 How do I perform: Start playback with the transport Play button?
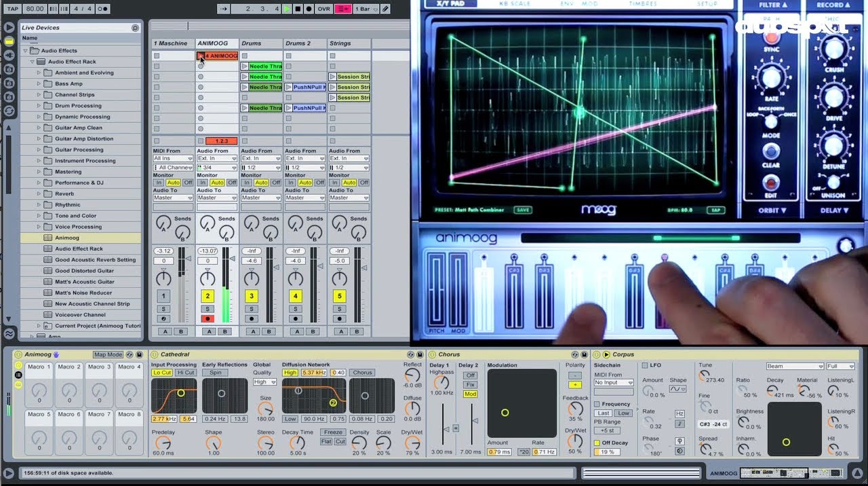coord(287,9)
